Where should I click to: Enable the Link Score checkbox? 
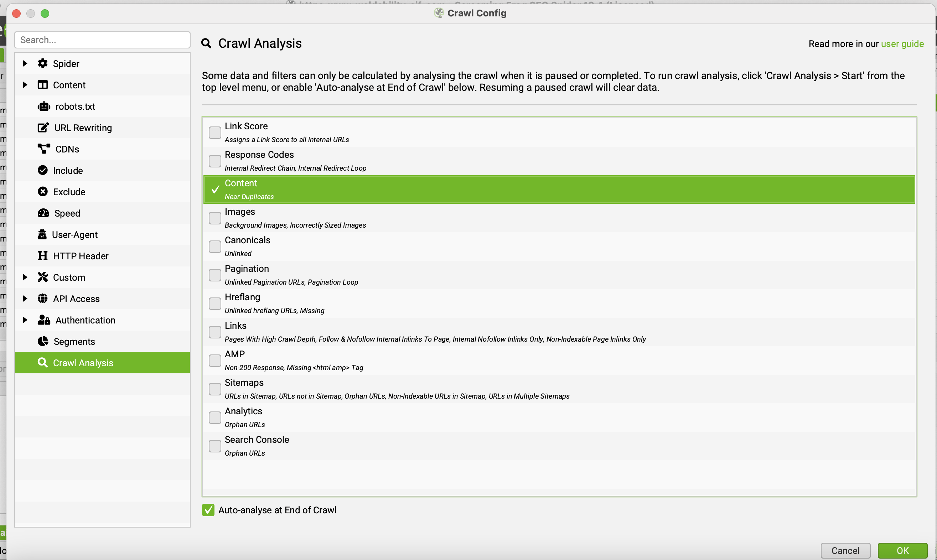pyautogui.click(x=214, y=133)
